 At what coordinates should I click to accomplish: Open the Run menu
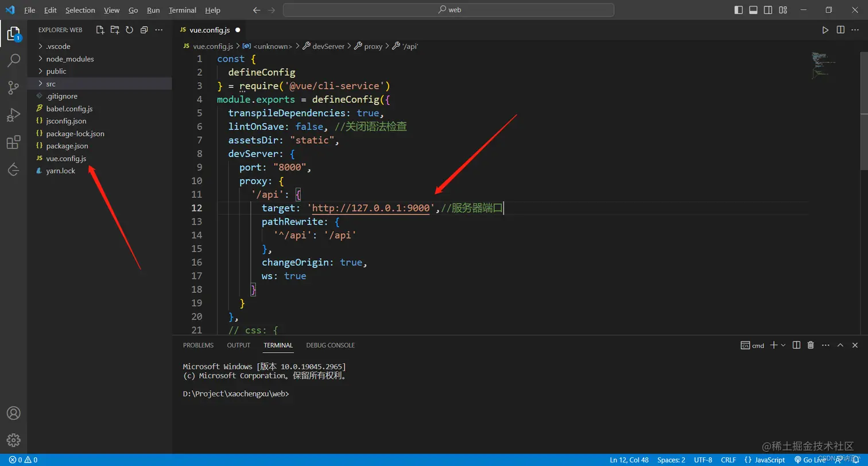click(x=153, y=10)
